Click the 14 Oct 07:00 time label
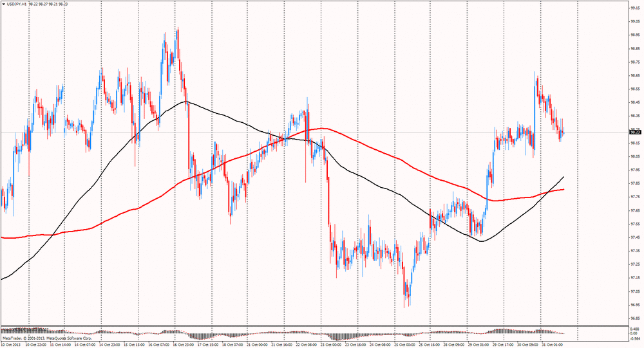Viewport: 644px width, 348px height. pos(84,345)
